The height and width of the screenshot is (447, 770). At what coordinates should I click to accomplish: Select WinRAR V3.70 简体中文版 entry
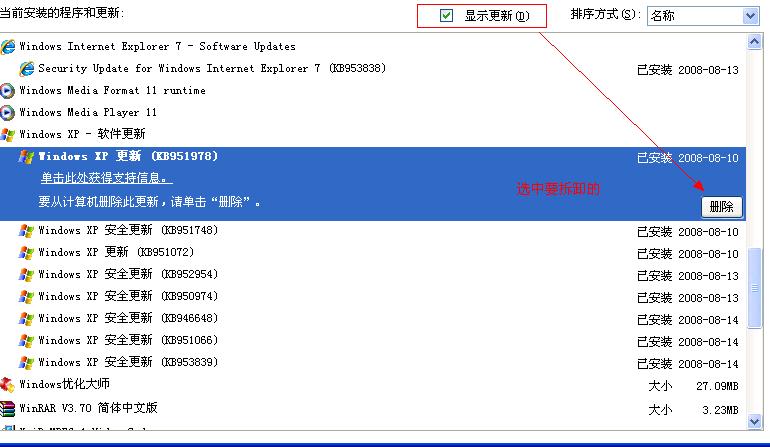[x=88, y=408]
